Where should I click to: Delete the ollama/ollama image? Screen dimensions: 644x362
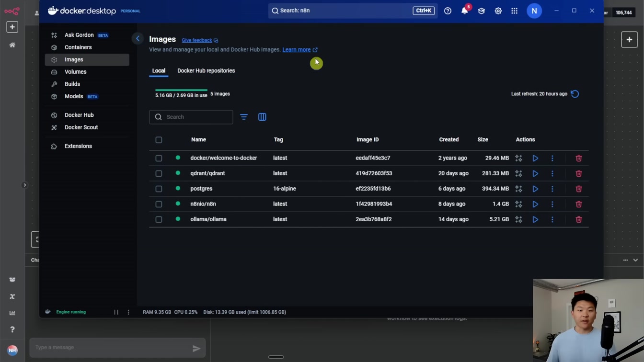pyautogui.click(x=579, y=219)
